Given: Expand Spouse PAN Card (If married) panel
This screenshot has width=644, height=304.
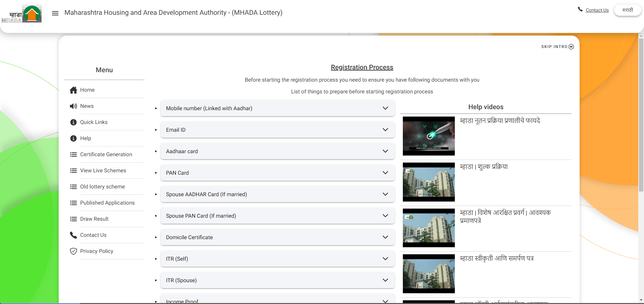Looking at the screenshot, I should point(278,216).
